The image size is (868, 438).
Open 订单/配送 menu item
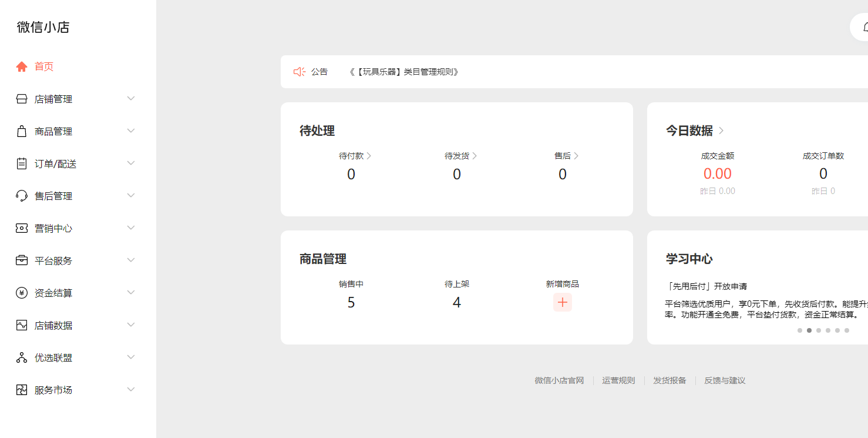coord(56,164)
